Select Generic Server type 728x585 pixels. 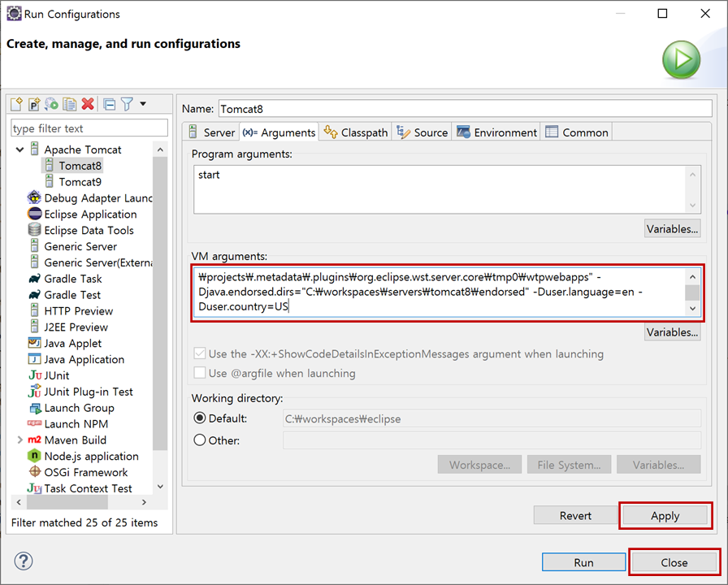click(x=73, y=246)
